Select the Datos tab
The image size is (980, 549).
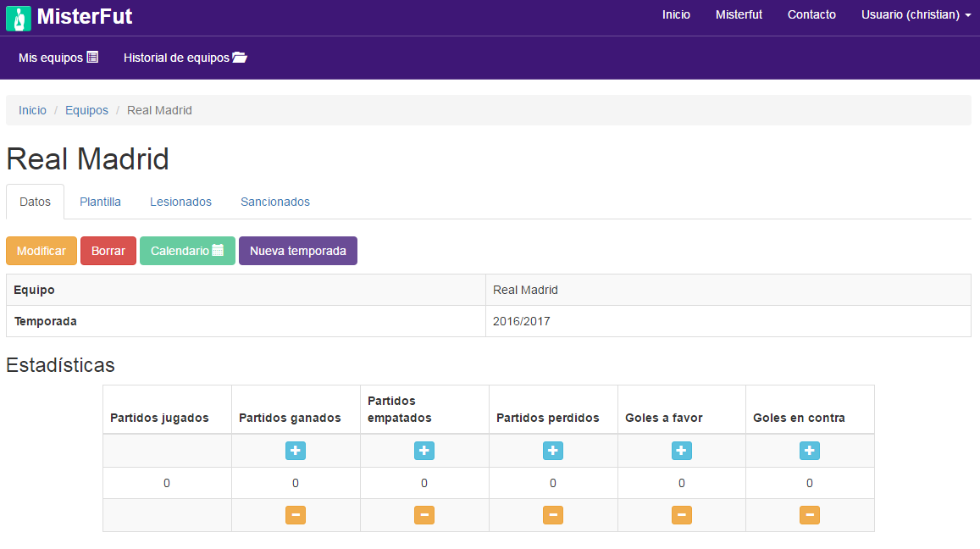point(35,202)
